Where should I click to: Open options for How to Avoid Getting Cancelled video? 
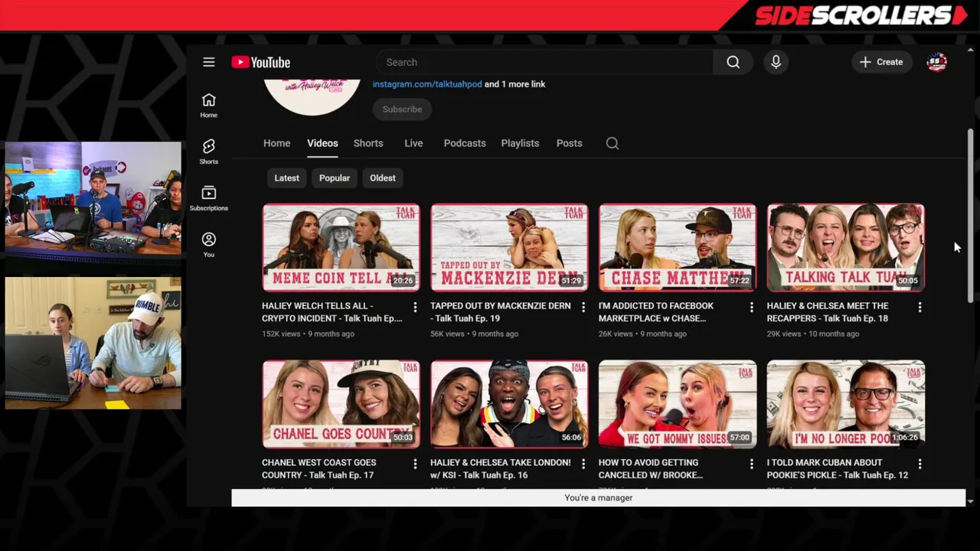751,464
